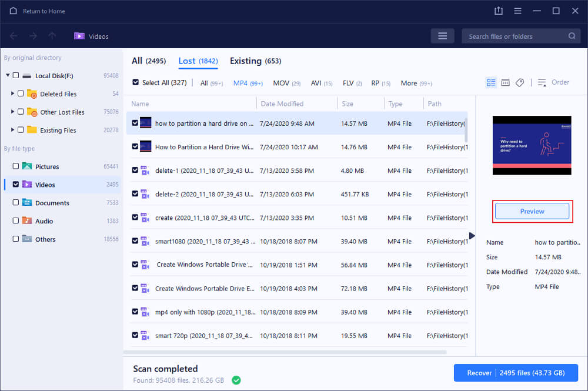Click the share/export icon in title bar
588x391 pixels.
click(499, 11)
